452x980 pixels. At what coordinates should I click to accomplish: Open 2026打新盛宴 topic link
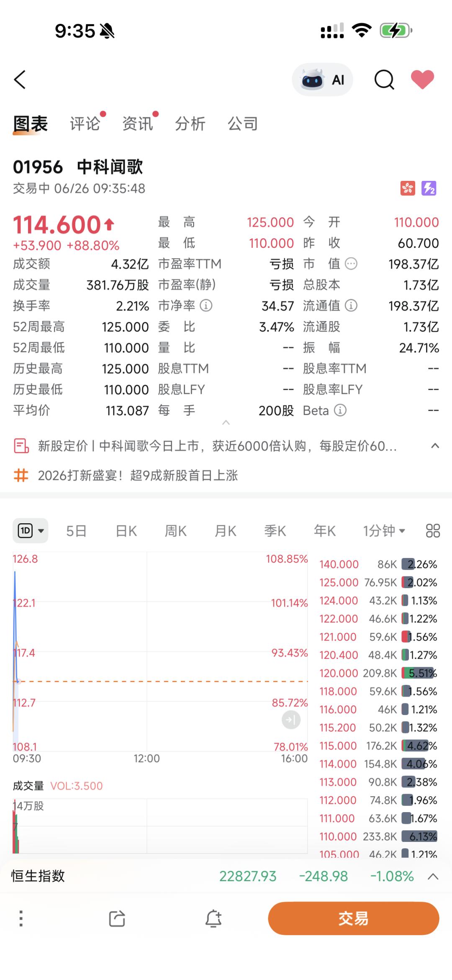coord(138,476)
